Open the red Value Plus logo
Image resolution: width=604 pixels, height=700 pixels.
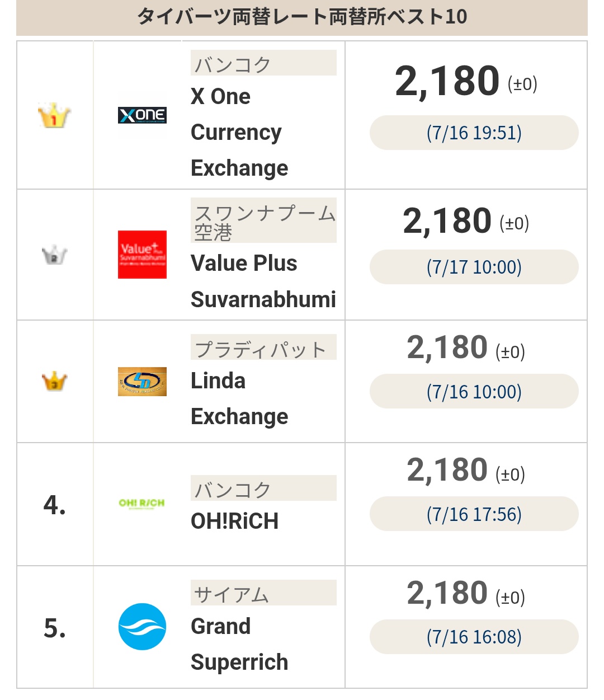coord(142,255)
